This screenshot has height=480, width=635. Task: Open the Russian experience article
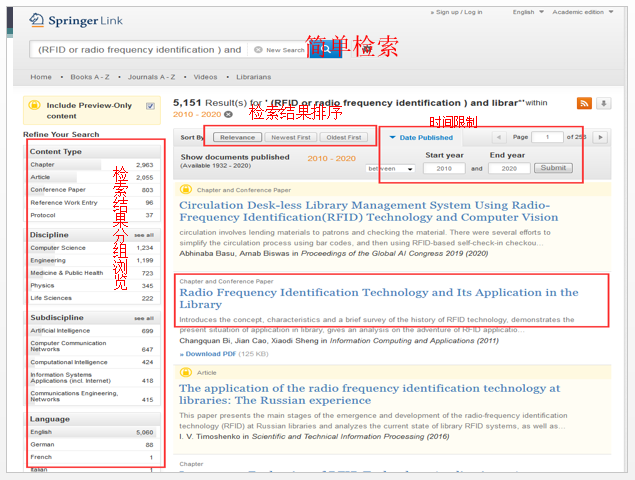[x=370, y=394]
